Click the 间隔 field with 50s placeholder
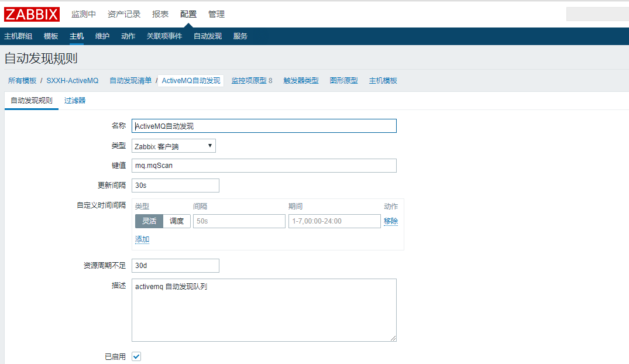629x364 pixels. 239,221
